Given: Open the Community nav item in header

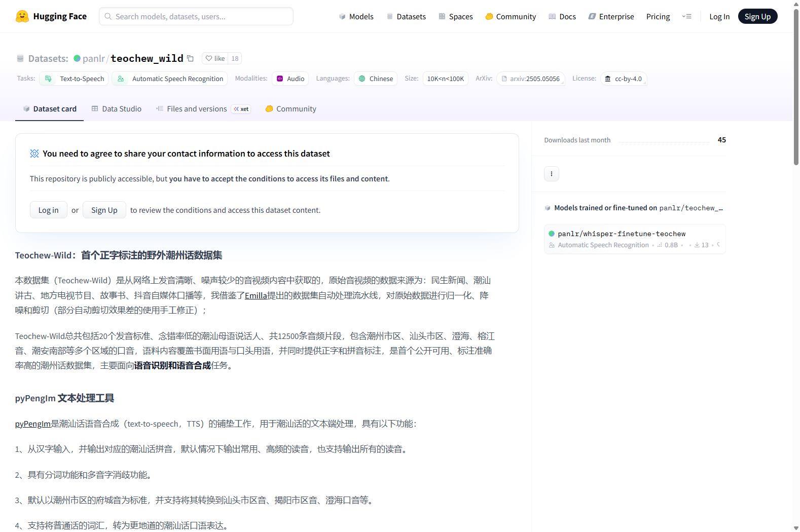Looking at the screenshot, I should [x=511, y=16].
